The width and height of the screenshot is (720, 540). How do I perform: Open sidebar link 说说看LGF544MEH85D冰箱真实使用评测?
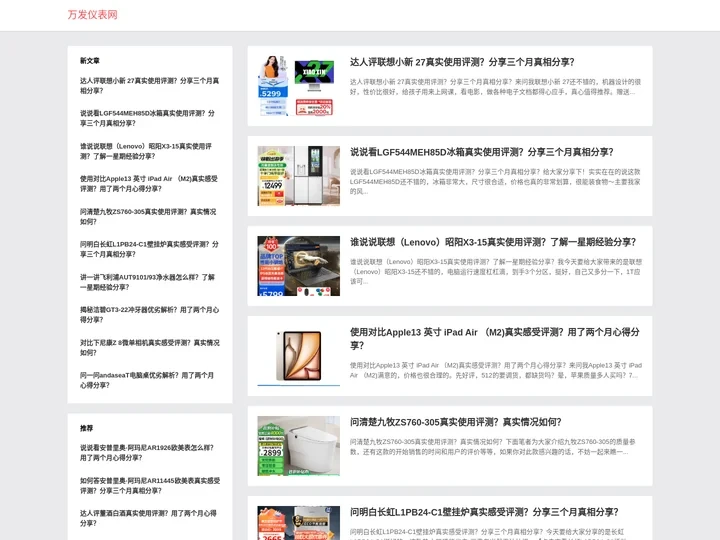pos(147,118)
